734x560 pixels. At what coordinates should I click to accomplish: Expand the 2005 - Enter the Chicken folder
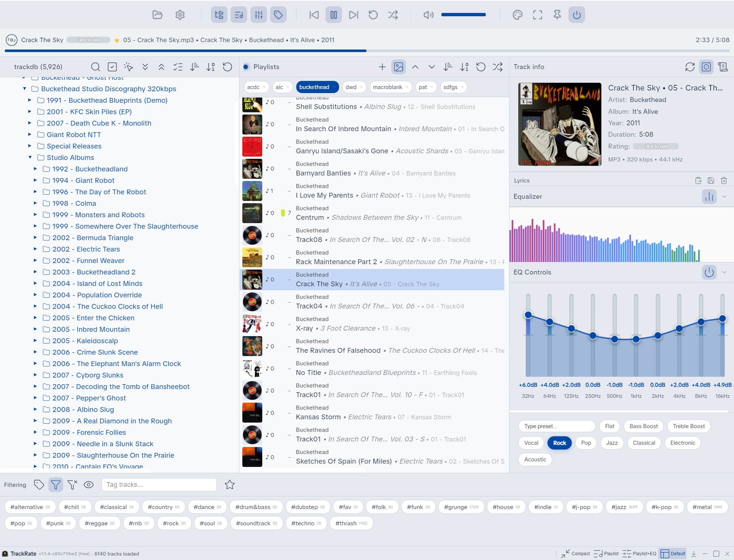(35, 318)
